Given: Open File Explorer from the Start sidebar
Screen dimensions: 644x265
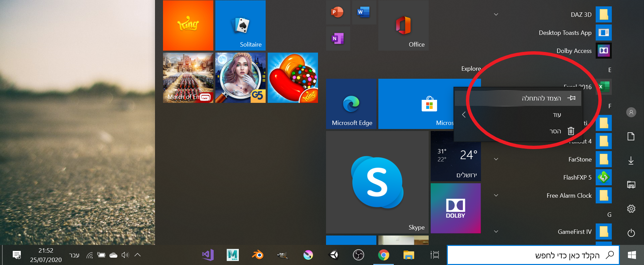Looking at the screenshot, I should coord(631,185).
